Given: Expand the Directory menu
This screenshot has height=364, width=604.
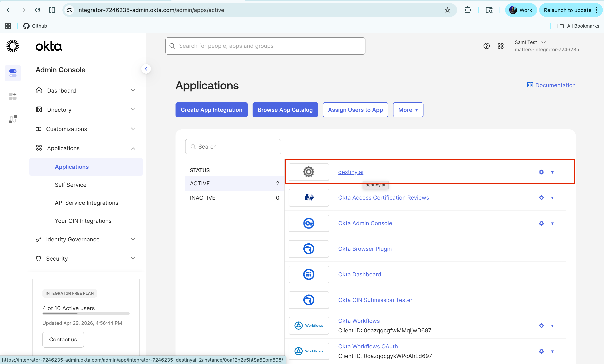Looking at the screenshot, I should (85, 109).
